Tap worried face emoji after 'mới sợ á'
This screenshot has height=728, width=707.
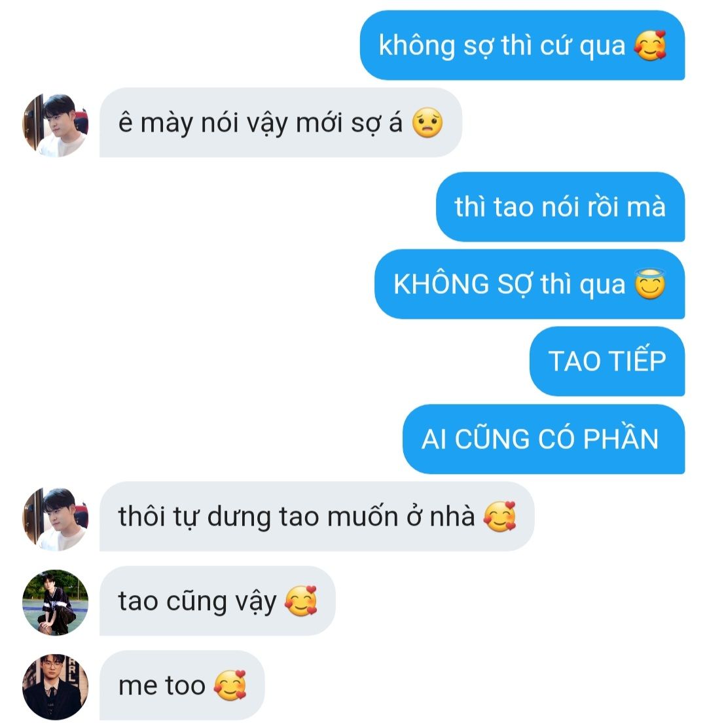(427, 123)
